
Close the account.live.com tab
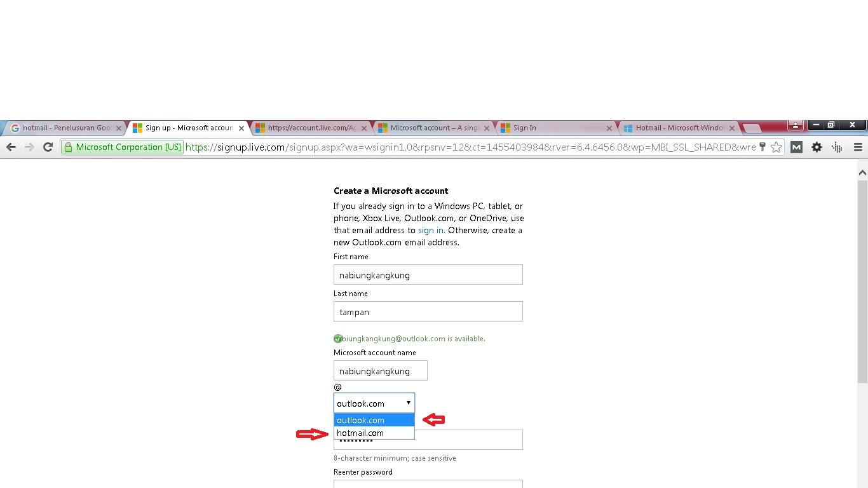364,128
